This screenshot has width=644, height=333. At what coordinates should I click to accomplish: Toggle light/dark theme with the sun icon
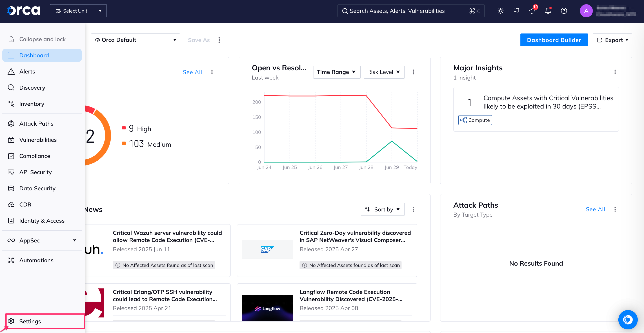(x=500, y=11)
